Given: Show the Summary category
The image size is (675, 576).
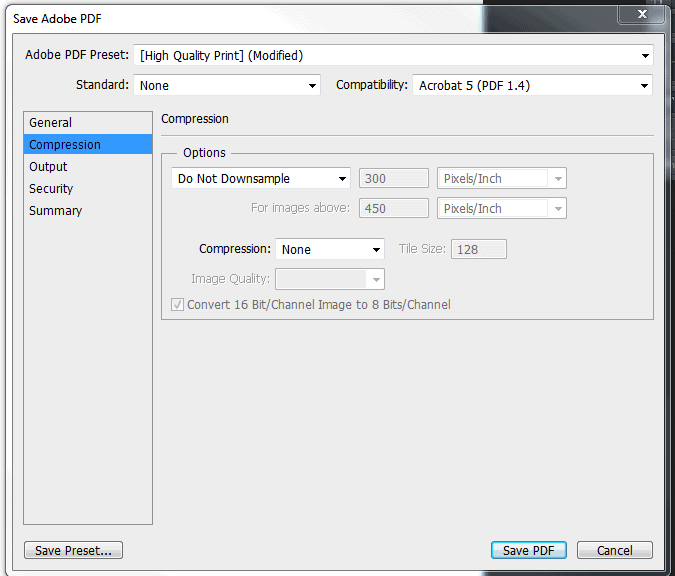Looking at the screenshot, I should tap(56, 211).
